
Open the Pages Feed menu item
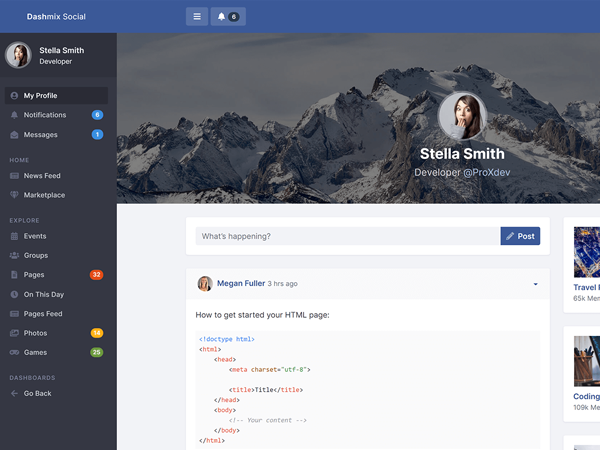pos(56,314)
